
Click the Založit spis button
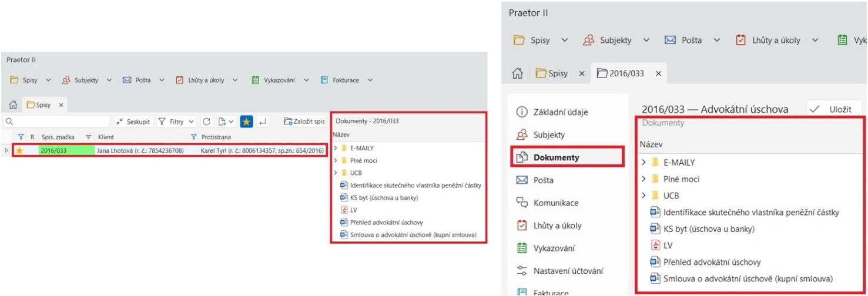(304, 122)
